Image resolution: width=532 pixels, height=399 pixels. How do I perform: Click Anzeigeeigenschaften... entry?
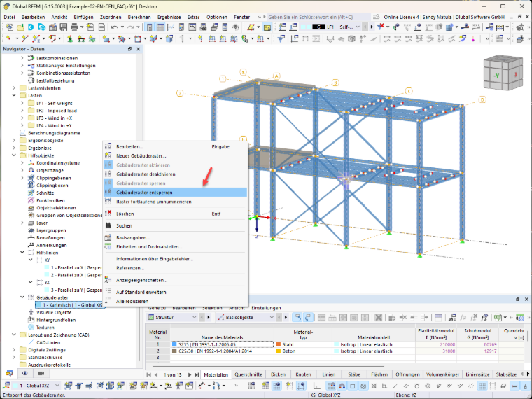pyautogui.click(x=175, y=280)
